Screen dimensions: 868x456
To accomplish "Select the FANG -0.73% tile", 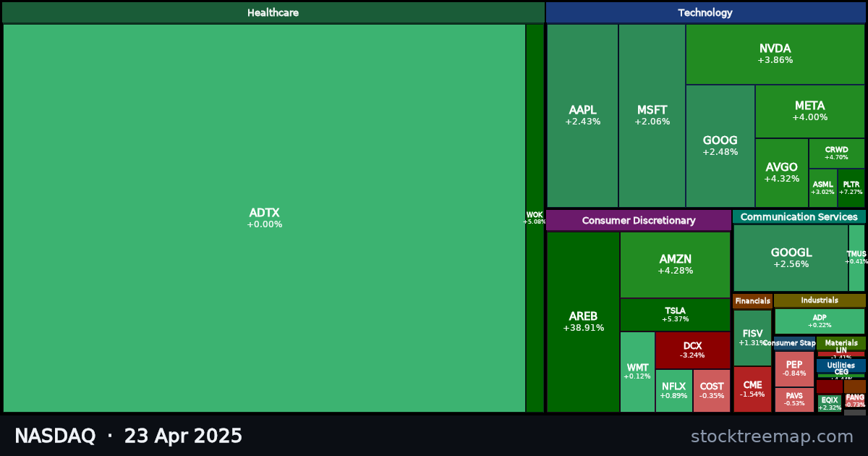I will 855,401.
